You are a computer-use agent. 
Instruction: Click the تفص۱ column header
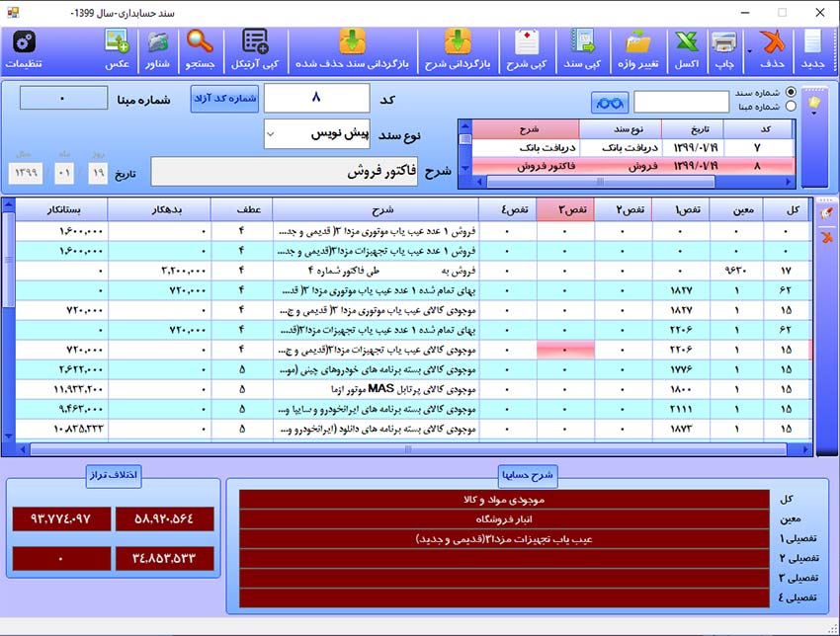click(680, 209)
